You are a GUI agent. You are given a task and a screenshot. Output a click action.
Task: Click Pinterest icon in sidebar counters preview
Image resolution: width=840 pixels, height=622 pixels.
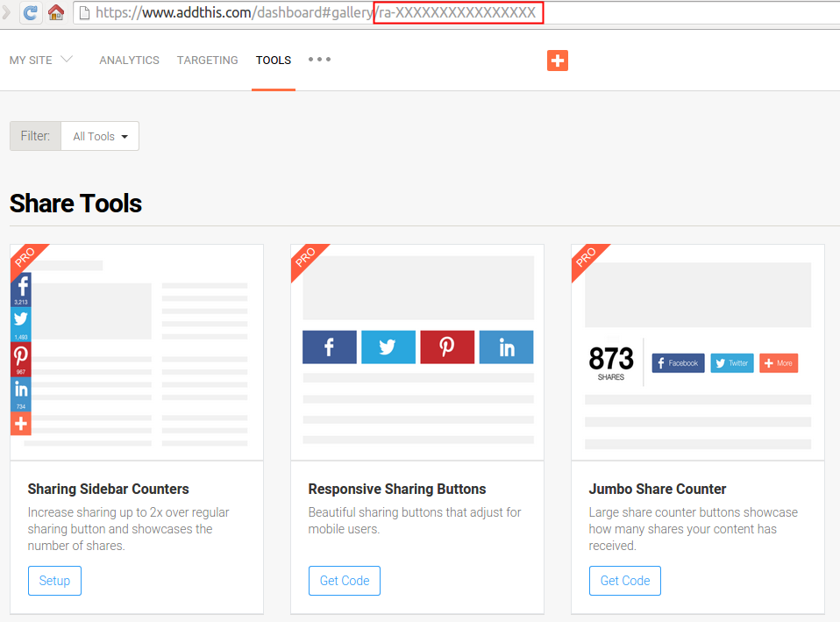[21, 359]
